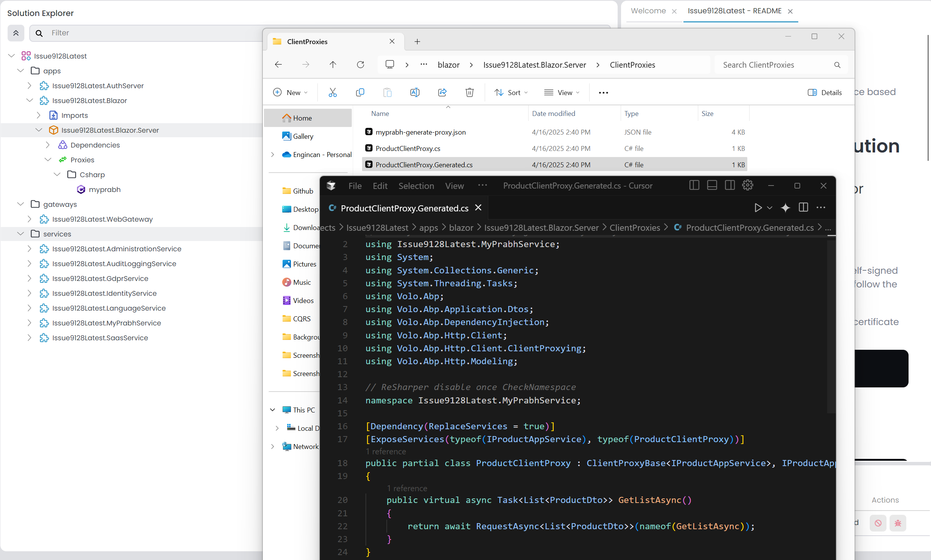Click the Run play icon in Cursor editor
This screenshot has width=931, height=560.
click(758, 208)
